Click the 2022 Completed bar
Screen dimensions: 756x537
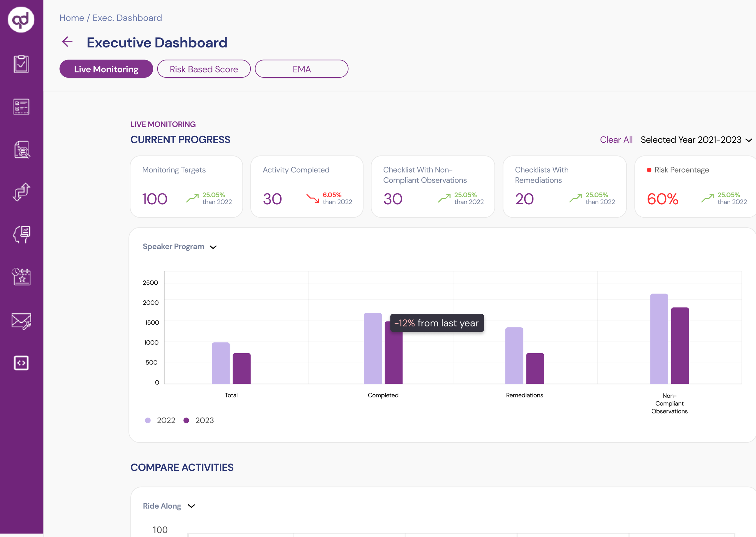tap(373, 348)
